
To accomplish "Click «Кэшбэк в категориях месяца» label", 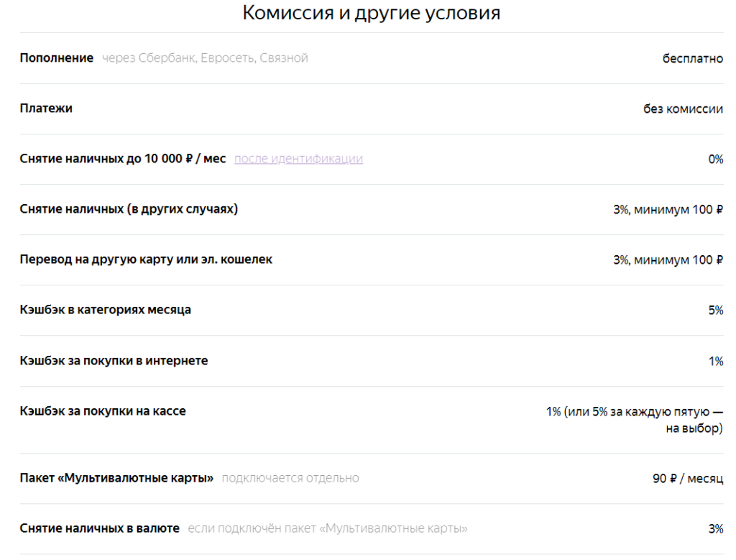I will coord(106,310).
